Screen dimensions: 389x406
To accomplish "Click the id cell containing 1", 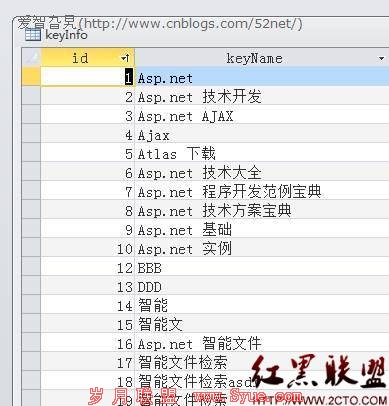I will point(88,77).
